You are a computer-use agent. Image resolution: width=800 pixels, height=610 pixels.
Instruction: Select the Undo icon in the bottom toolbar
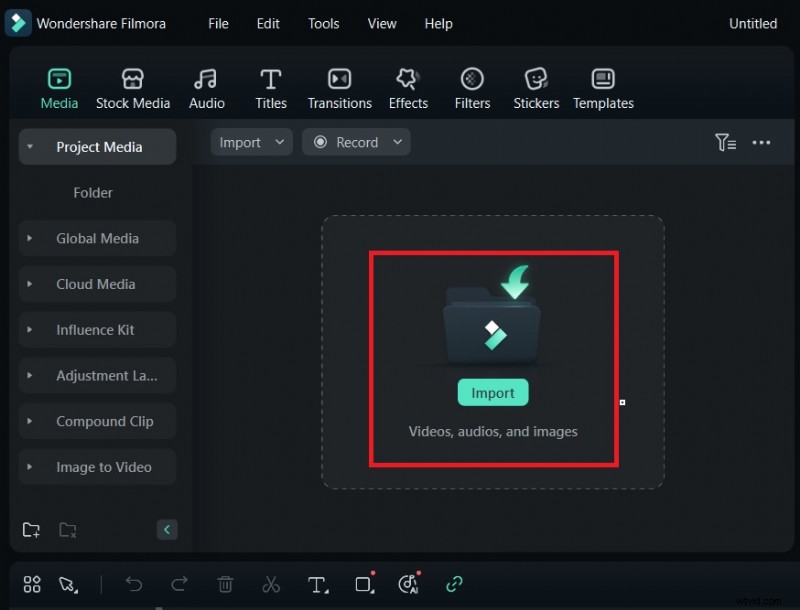point(135,585)
